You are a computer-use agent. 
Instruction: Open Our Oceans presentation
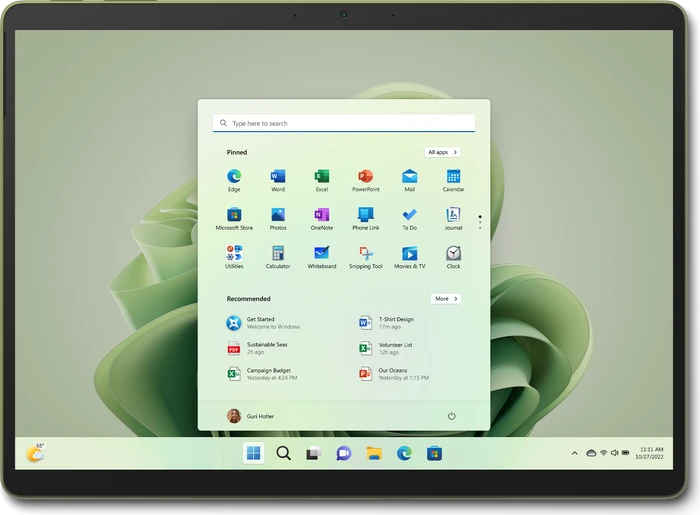(394, 374)
